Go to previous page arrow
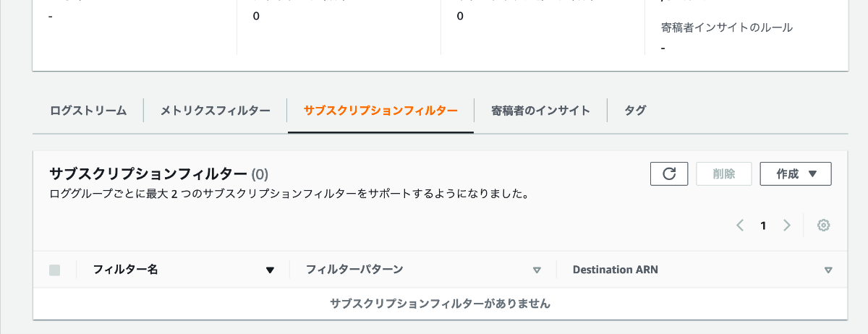The height and width of the screenshot is (334, 868). pos(740,226)
